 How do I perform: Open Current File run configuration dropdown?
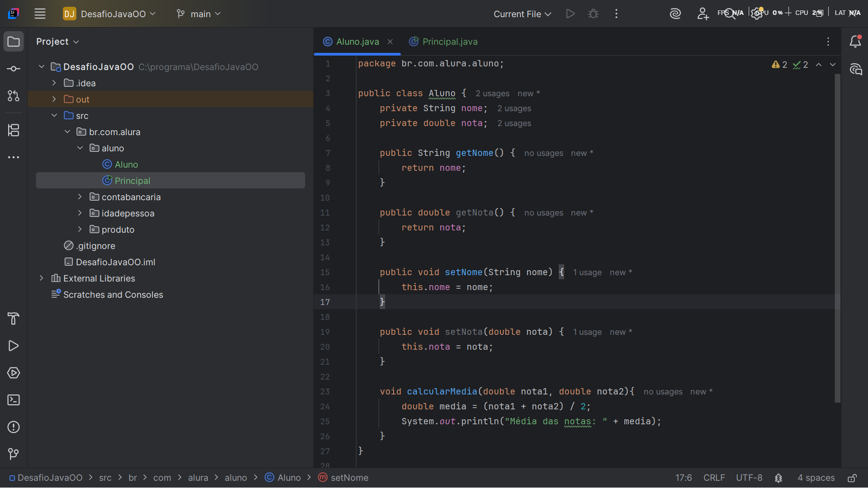pyautogui.click(x=522, y=14)
